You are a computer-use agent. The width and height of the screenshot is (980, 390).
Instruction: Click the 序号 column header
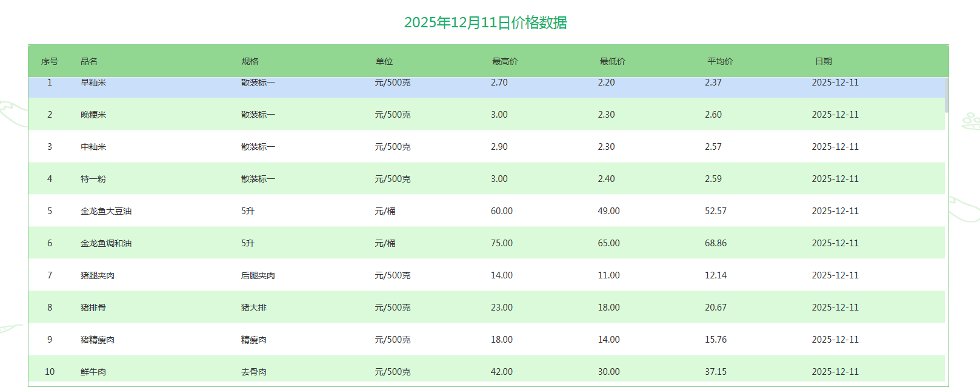pyautogui.click(x=50, y=61)
